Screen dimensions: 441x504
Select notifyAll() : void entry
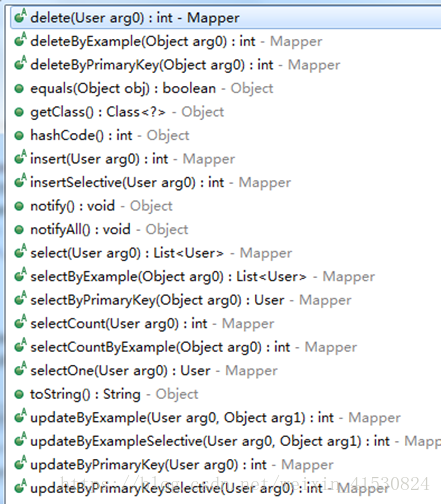click(x=101, y=229)
